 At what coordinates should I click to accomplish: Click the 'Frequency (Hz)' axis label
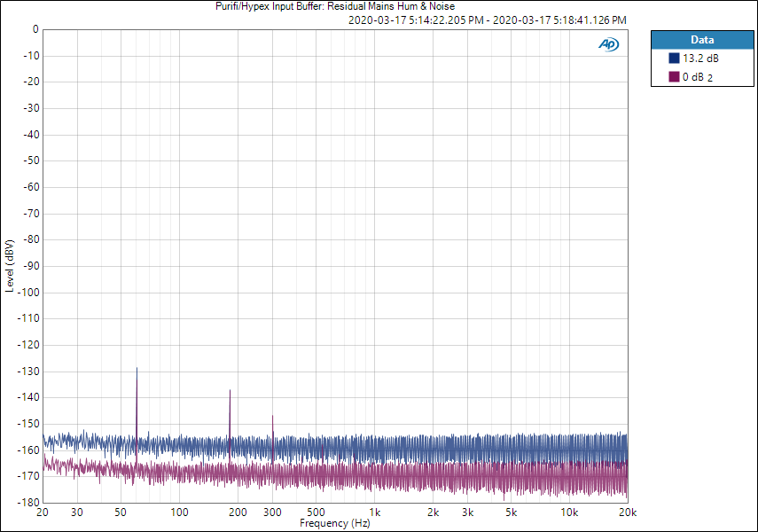(x=334, y=523)
